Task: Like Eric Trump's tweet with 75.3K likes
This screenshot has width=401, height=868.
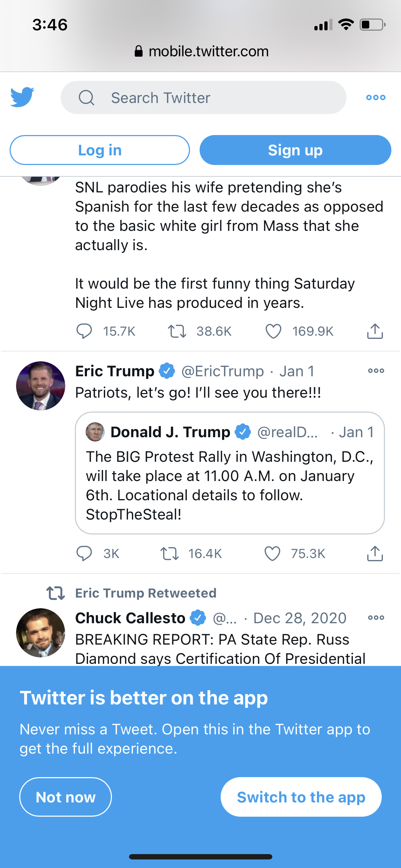Action: pyautogui.click(x=272, y=553)
